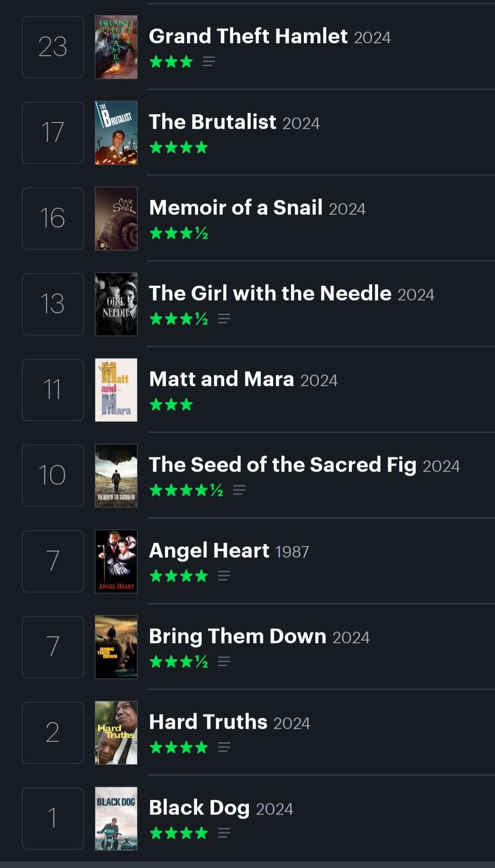Tap the Matt and Mara poster
Screen dimensions: 495x868
116,390
